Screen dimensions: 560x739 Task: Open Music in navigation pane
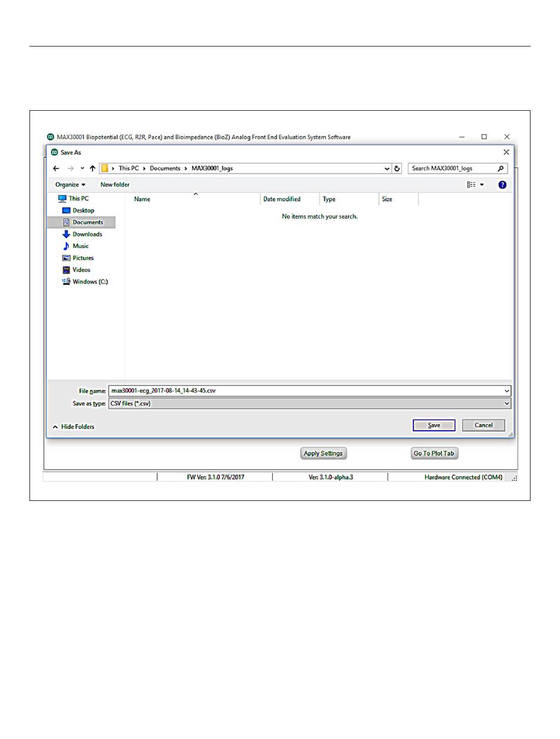pos(76,246)
